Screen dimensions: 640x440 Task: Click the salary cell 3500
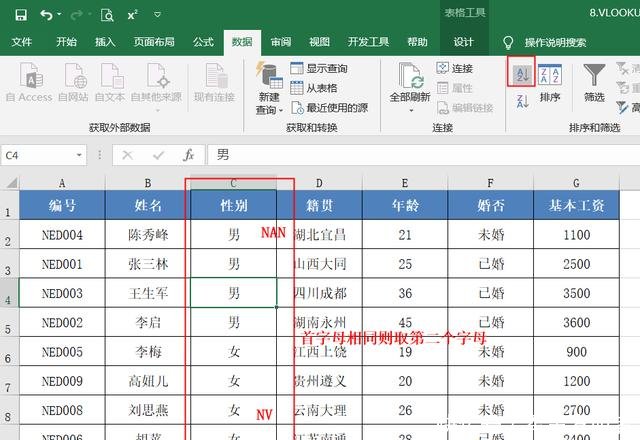[576, 293]
